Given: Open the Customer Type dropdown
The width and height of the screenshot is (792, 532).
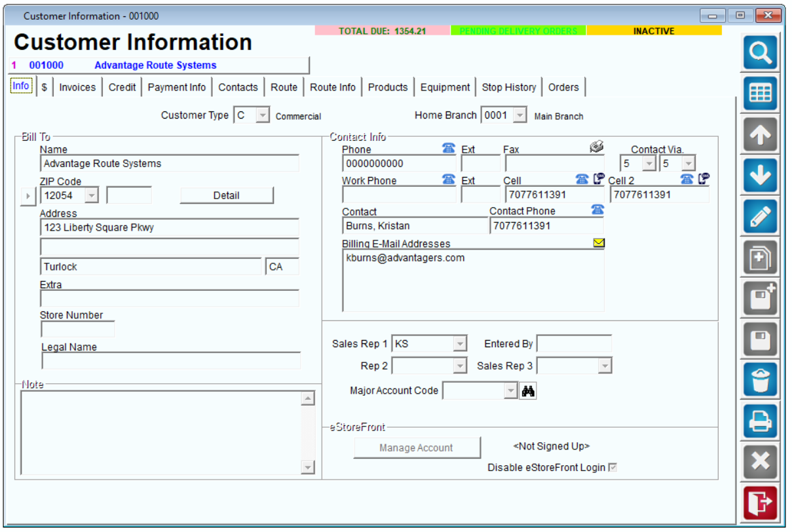Looking at the screenshot, I should click(x=262, y=115).
